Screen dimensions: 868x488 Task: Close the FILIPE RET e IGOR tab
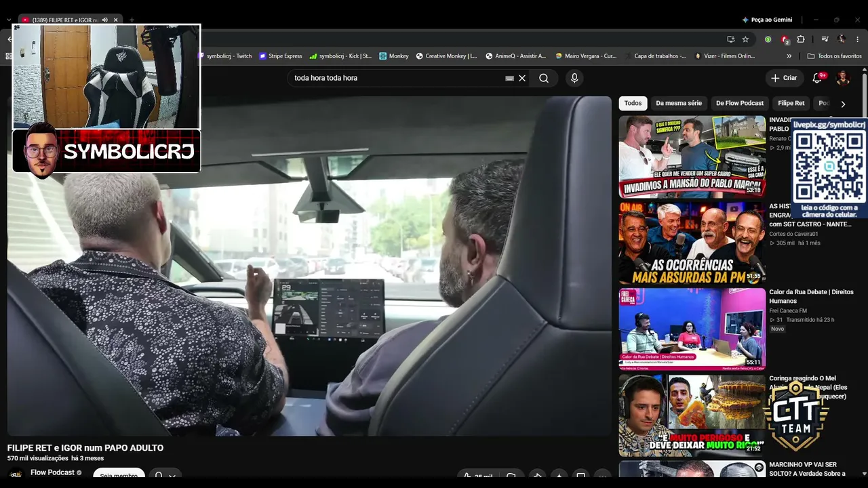[116, 20]
